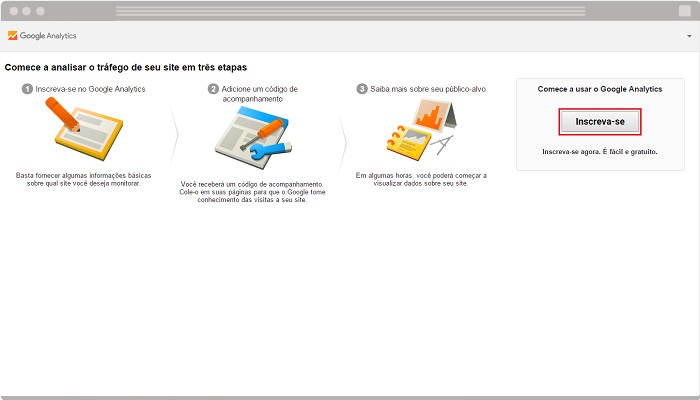
Task: Click 'Adicione um código de acompanhamento' step title
Action: (x=259, y=94)
